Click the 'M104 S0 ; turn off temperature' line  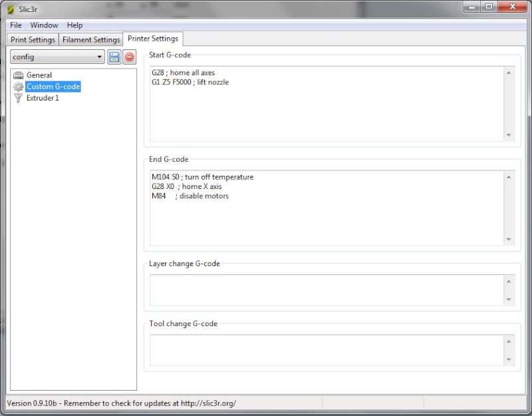[x=203, y=177]
